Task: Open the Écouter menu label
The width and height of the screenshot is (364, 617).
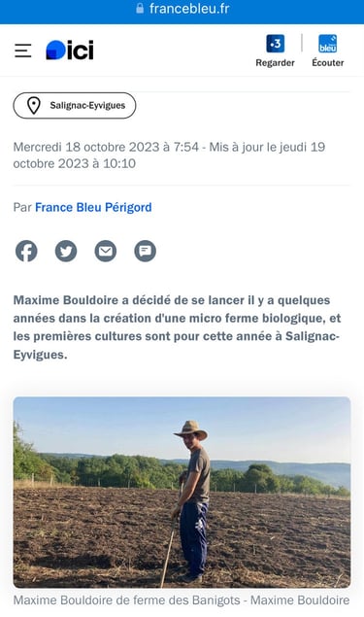Action: 328,63
